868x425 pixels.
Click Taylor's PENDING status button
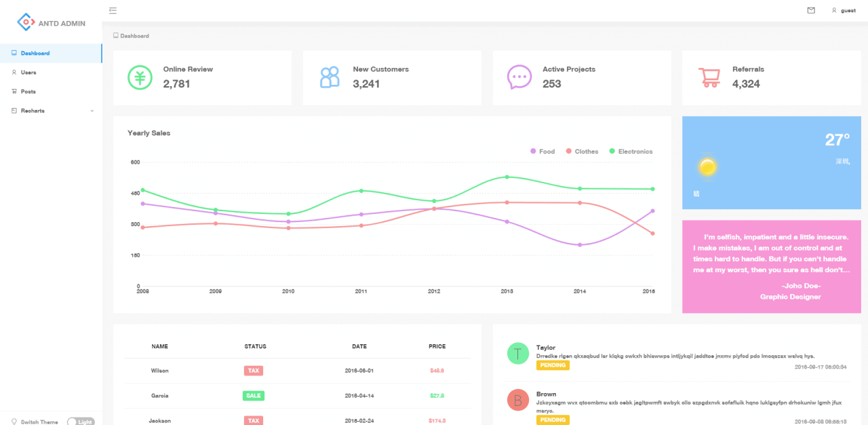click(x=553, y=365)
